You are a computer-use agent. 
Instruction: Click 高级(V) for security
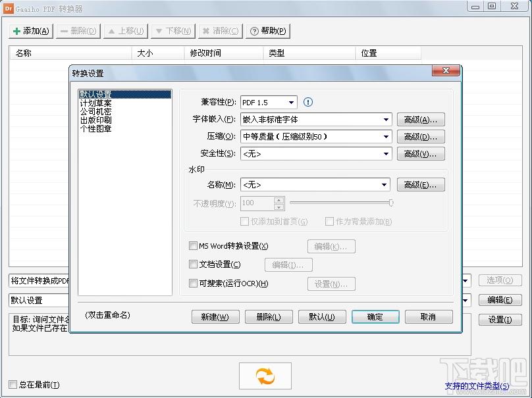(x=421, y=154)
